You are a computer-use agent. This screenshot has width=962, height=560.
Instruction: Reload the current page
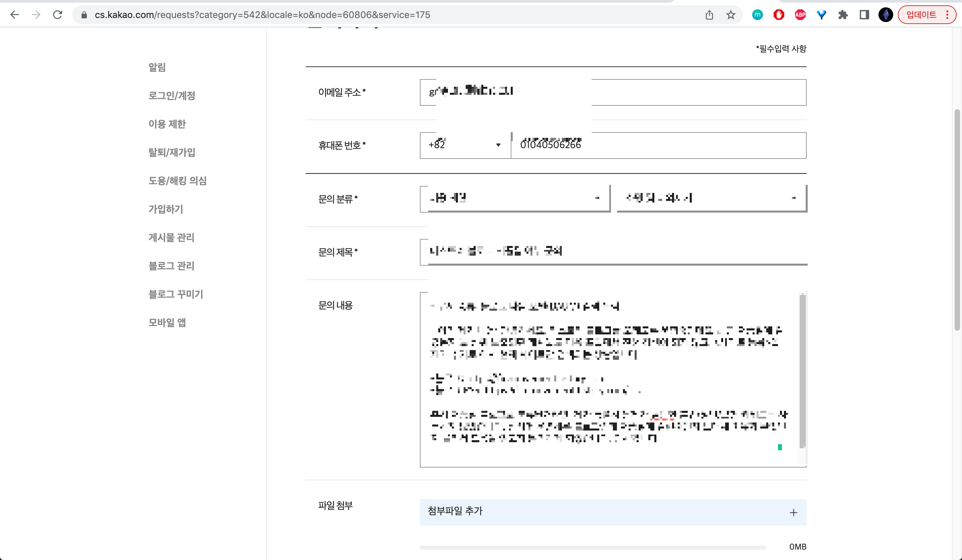[58, 15]
